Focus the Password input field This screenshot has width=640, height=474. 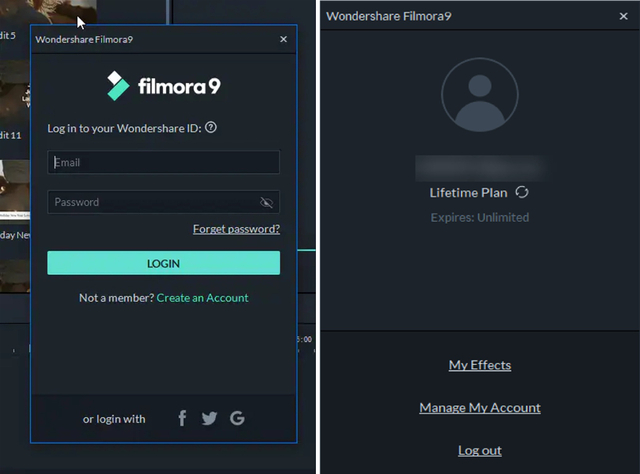(x=150, y=202)
